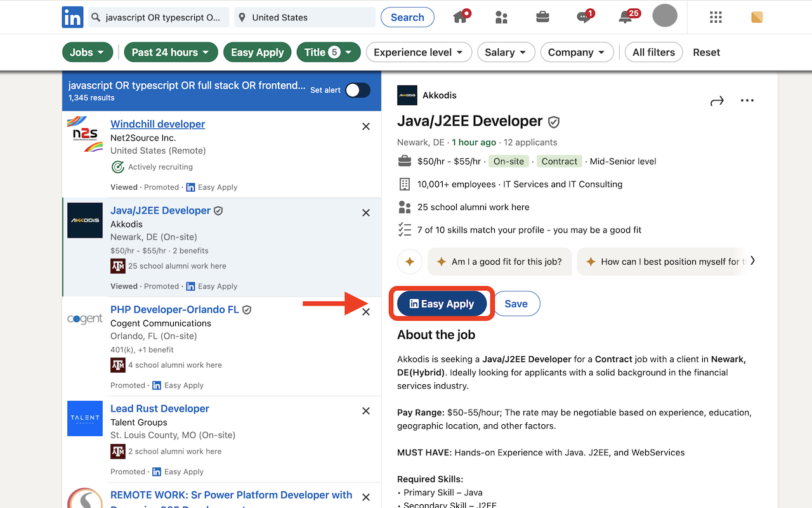Open the Home feed icon
The height and width of the screenshot is (508, 812).
coord(459,17)
